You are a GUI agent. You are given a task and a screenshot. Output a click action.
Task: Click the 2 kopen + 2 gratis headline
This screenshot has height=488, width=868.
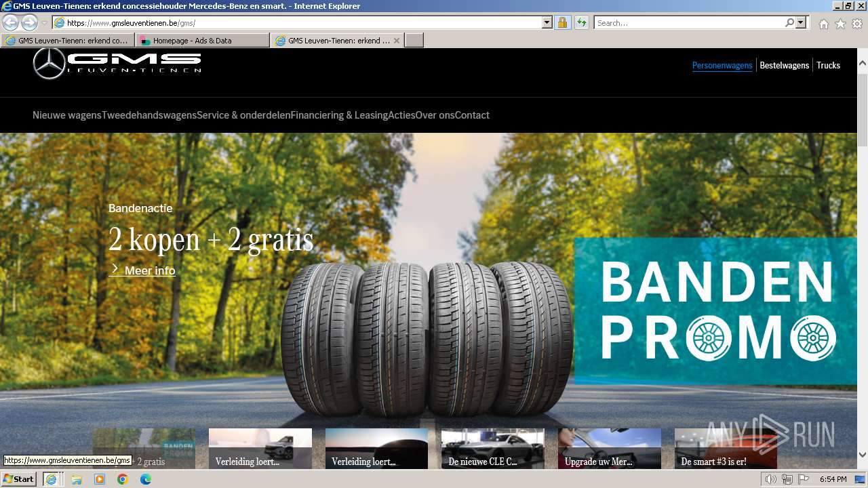coord(211,239)
